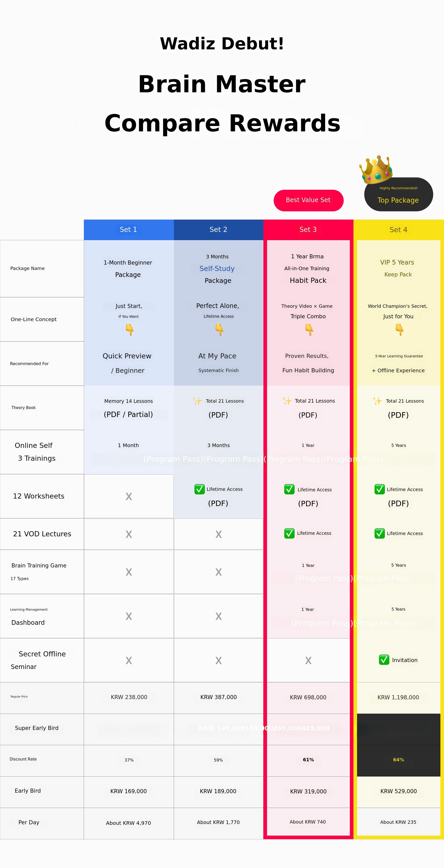Click the Invitation checkmark for Offline Seminar
Viewport: 444px width, 868px height.
(x=384, y=660)
